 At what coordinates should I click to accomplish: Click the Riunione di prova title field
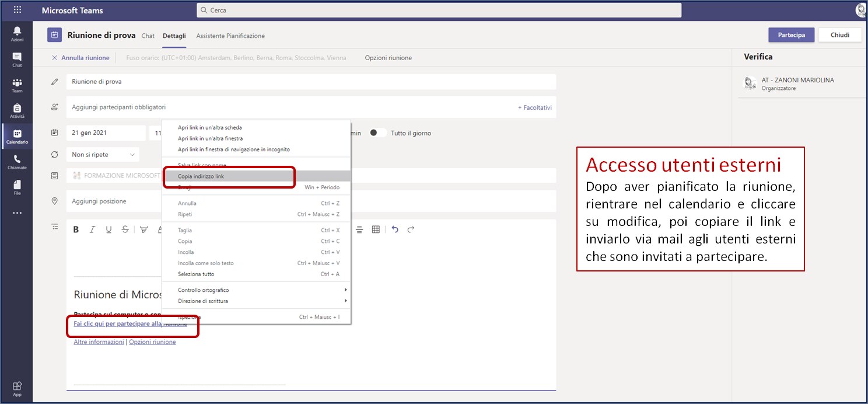tap(311, 82)
